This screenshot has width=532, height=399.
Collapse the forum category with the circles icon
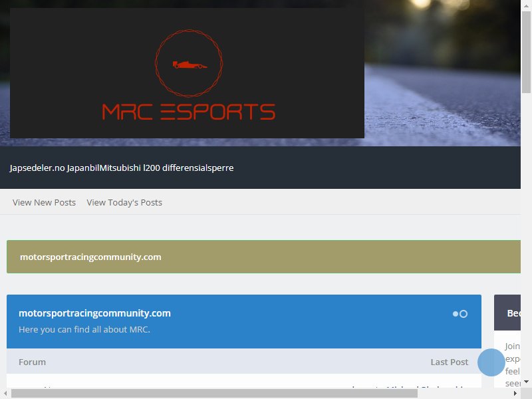(x=460, y=314)
